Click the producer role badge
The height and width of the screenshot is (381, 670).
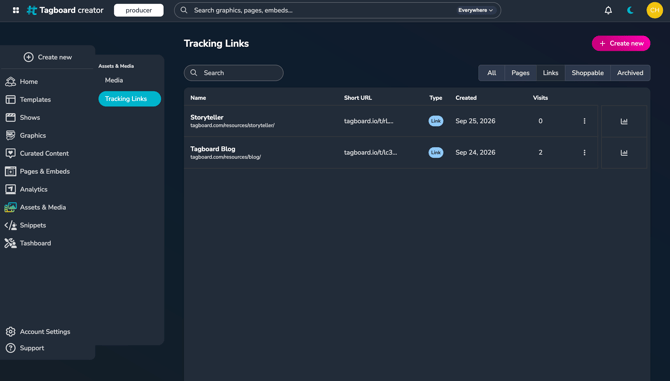pyautogui.click(x=138, y=10)
